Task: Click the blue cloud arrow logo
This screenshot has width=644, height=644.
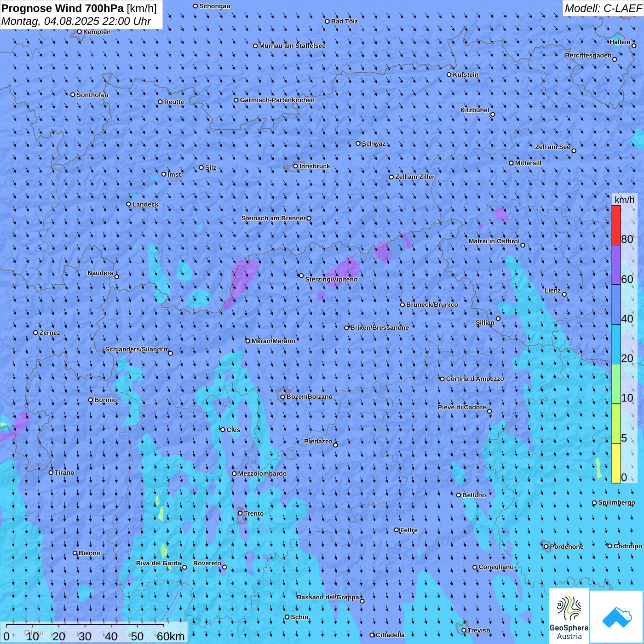Action: click(x=617, y=617)
